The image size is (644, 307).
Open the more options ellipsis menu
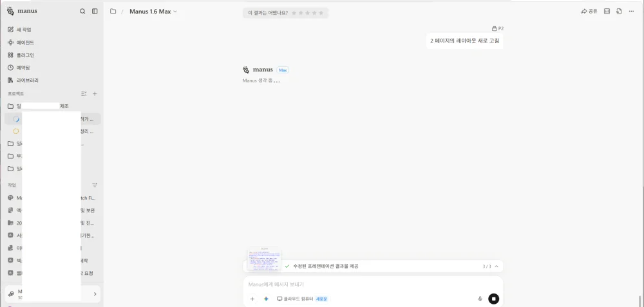[x=631, y=12]
